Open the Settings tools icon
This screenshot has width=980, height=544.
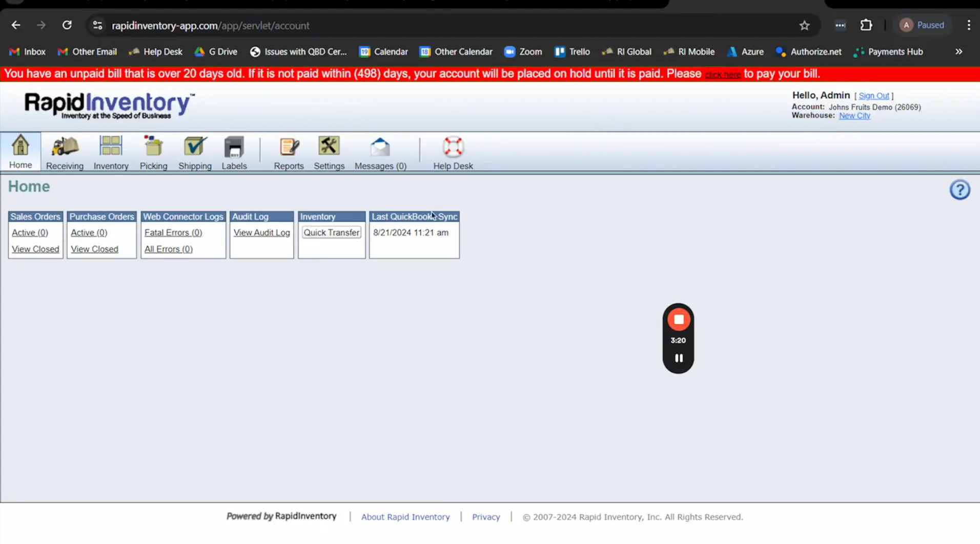[x=329, y=153]
